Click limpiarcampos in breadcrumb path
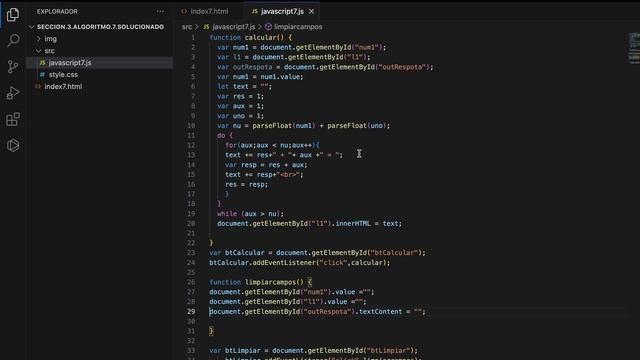640x360 pixels. [x=298, y=27]
